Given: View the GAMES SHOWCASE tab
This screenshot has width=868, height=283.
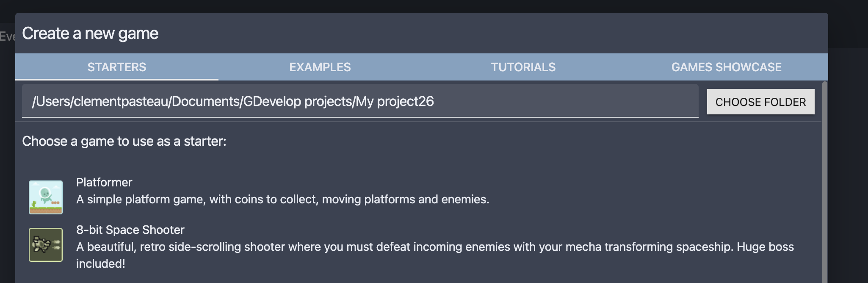Looking at the screenshot, I should coord(727,67).
